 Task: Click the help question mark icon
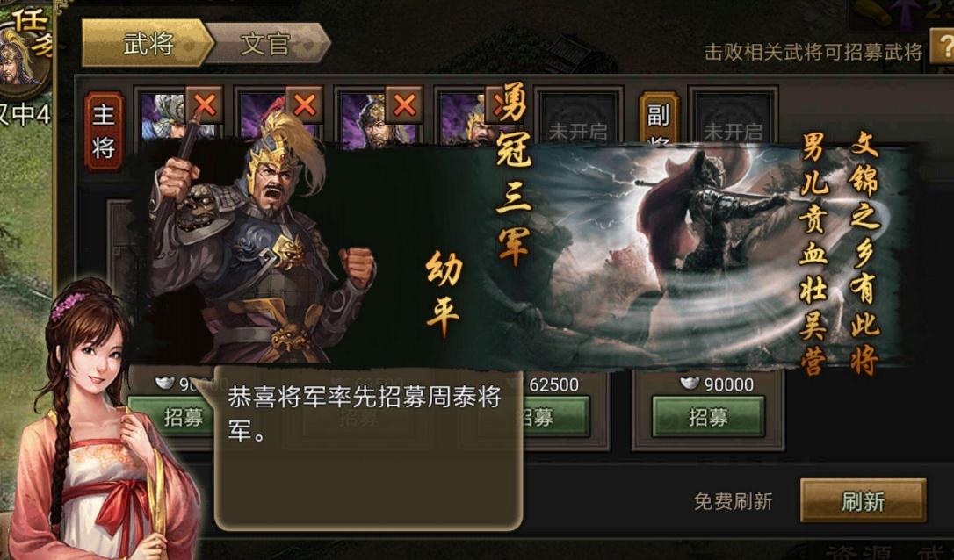[943, 47]
